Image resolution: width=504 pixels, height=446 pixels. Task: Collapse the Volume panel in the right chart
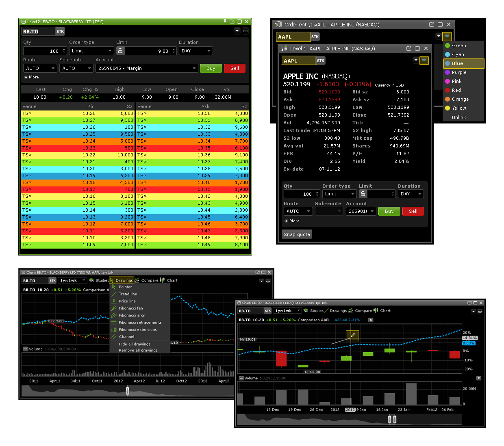pos(241,378)
